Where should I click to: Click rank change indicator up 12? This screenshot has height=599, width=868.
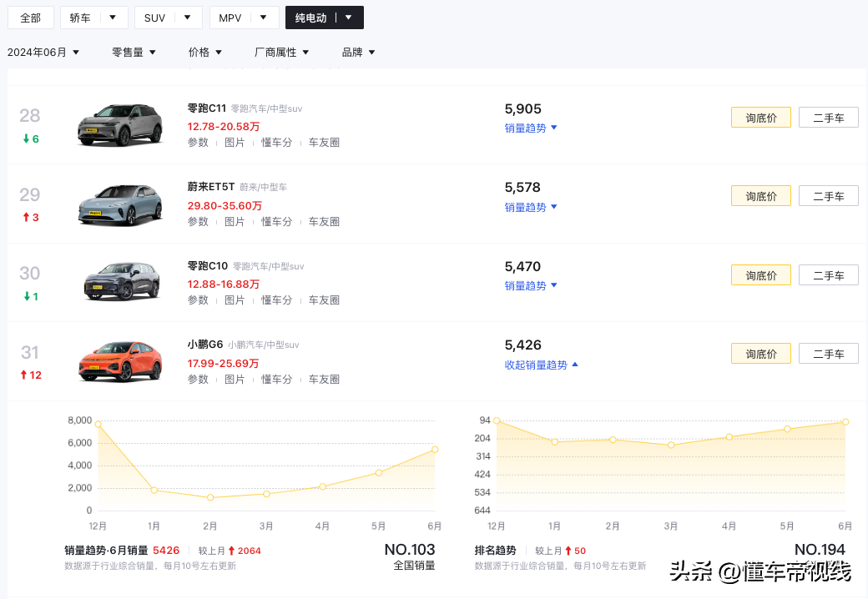(x=31, y=375)
